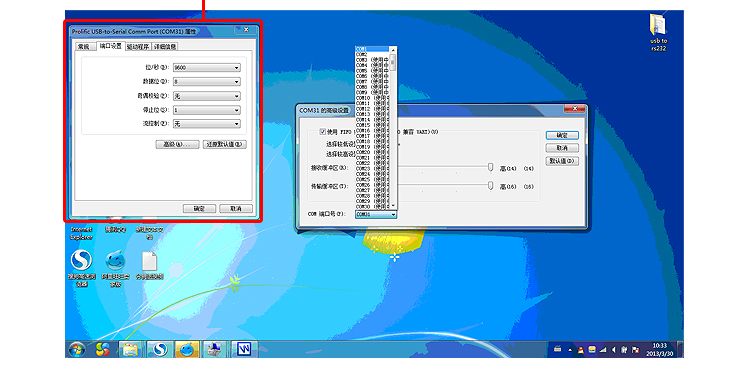Select COM2 in the port list
The image size is (750, 376).
(373, 55)
